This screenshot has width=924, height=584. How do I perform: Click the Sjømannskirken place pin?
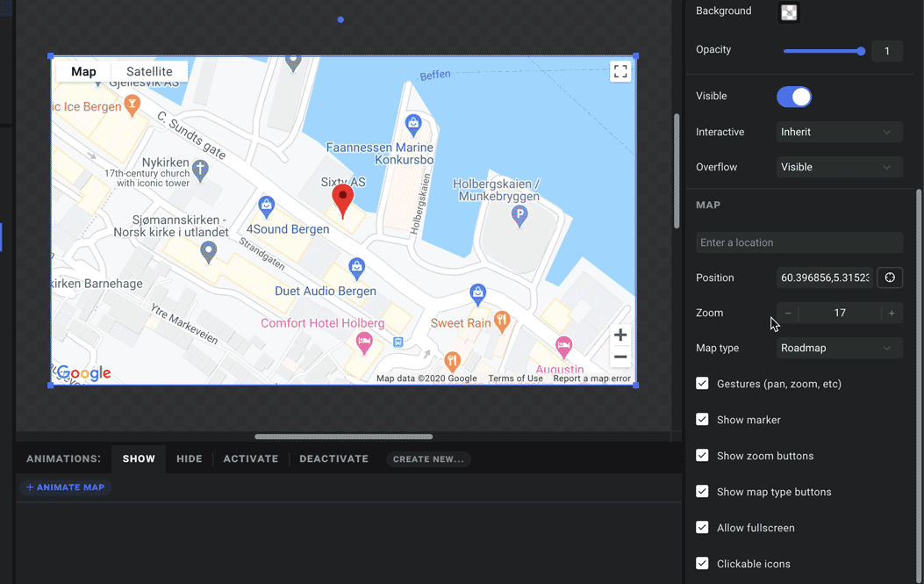[208, 252]
